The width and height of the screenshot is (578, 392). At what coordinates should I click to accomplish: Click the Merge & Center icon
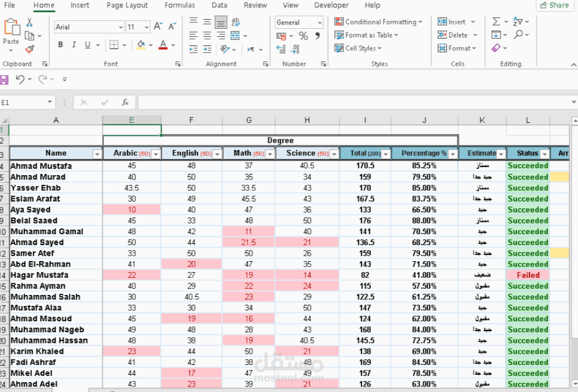click(235, 36)
